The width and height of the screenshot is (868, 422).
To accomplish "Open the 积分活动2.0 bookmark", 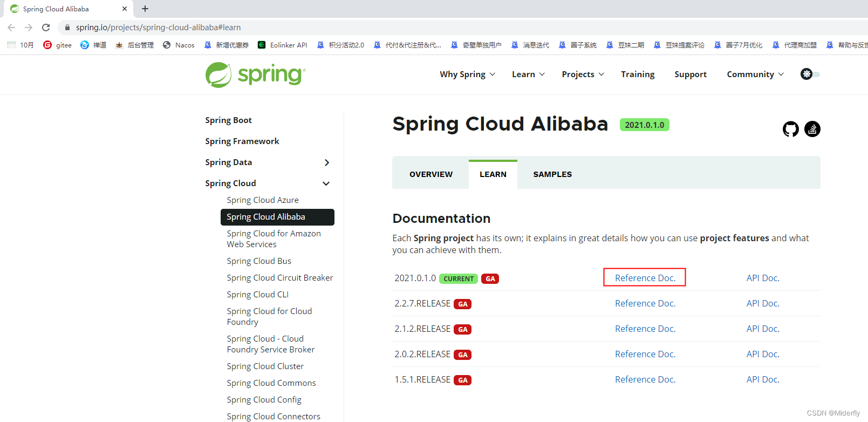I will 340,45.
